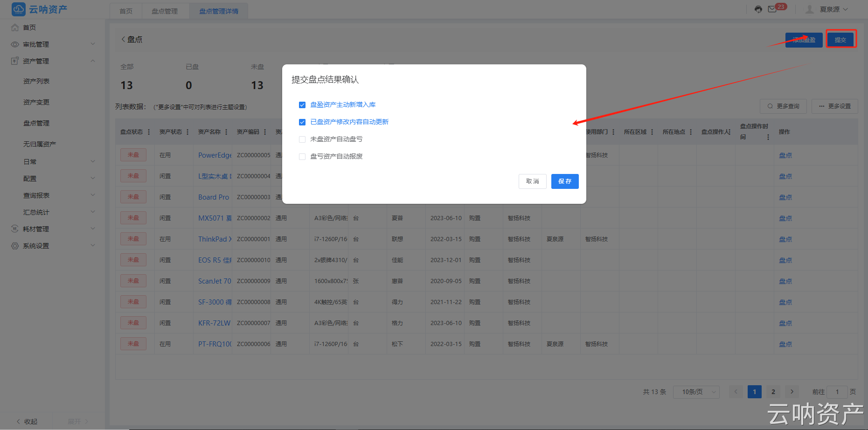
Task: Expand 查询报表 submenu
Action: point(93,195)
